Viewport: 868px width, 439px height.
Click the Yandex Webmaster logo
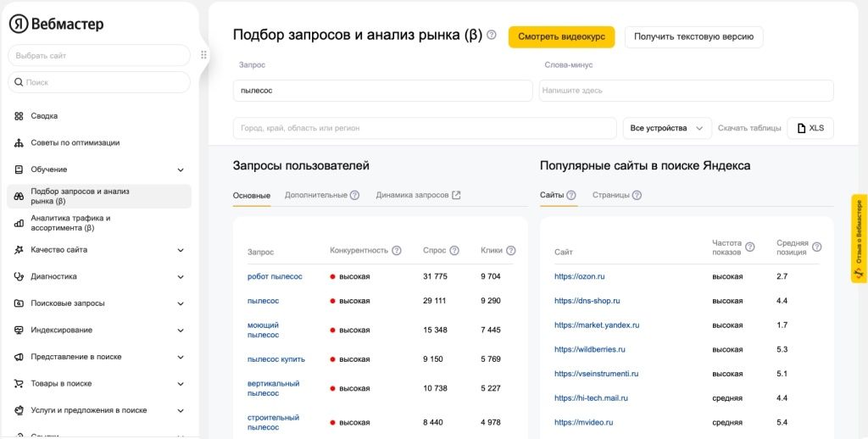click(x=56, y=24)
